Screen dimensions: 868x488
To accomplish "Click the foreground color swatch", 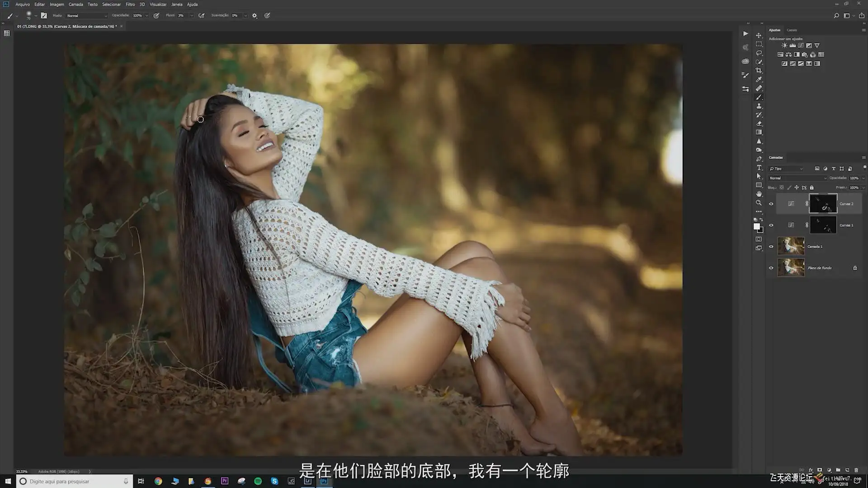I will [756, 226].
